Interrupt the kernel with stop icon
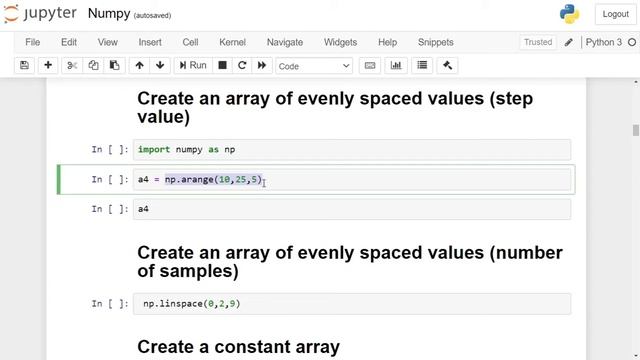This screenshot has height=360, width=640. 222,65
